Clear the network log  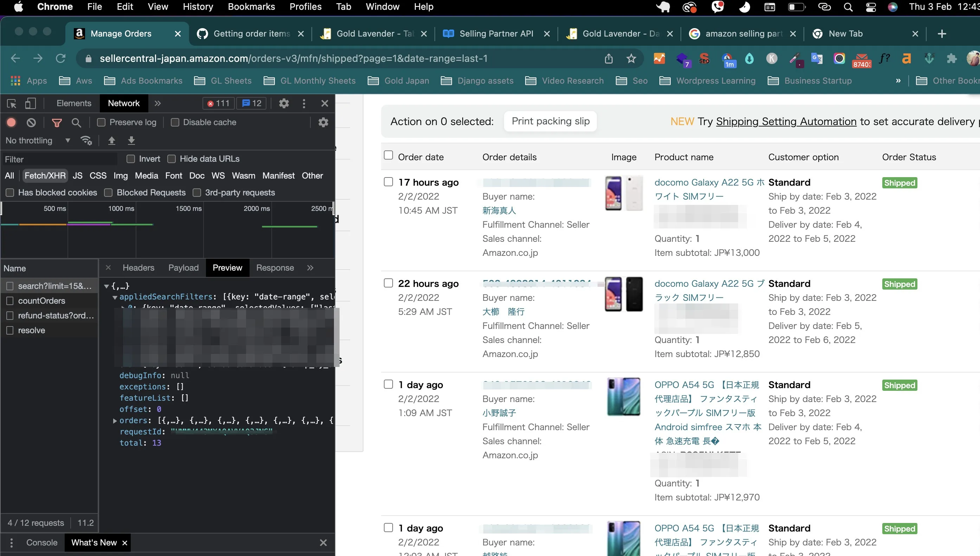coord(31,122)
